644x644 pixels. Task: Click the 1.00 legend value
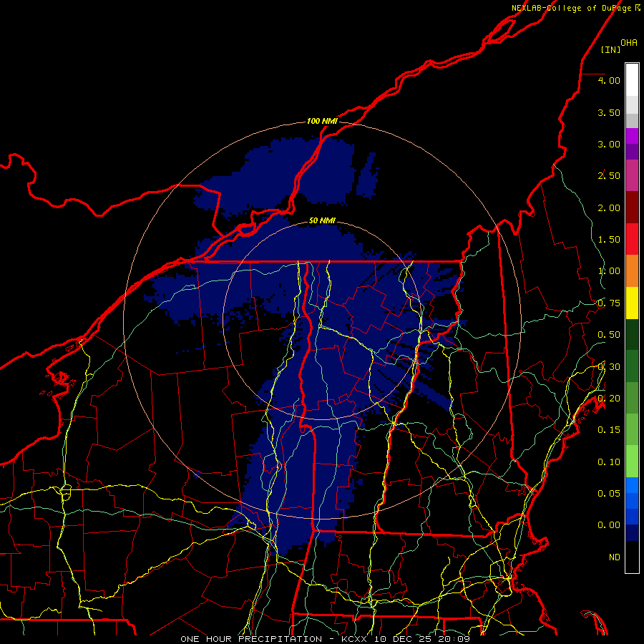pyautogui.click(x=609, y=271)
